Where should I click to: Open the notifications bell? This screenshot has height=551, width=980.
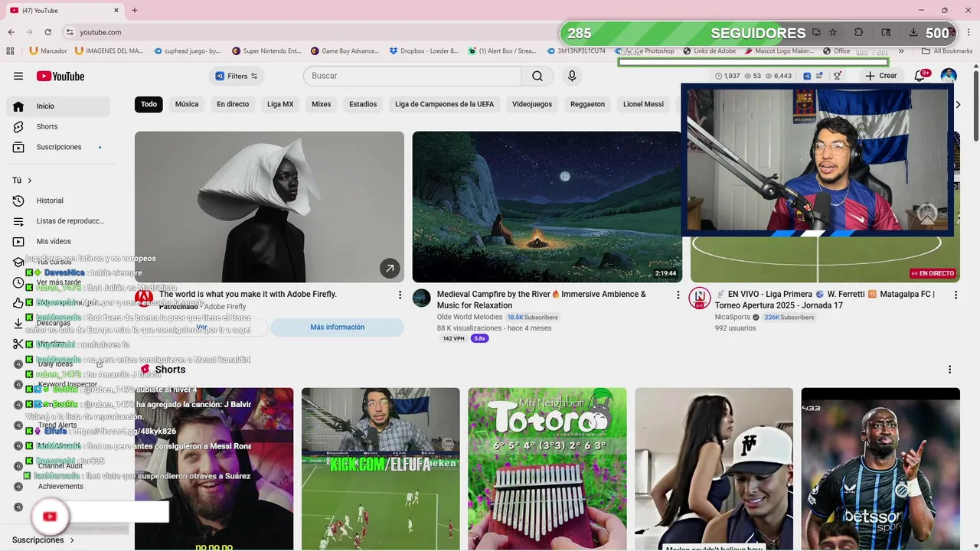920,76
